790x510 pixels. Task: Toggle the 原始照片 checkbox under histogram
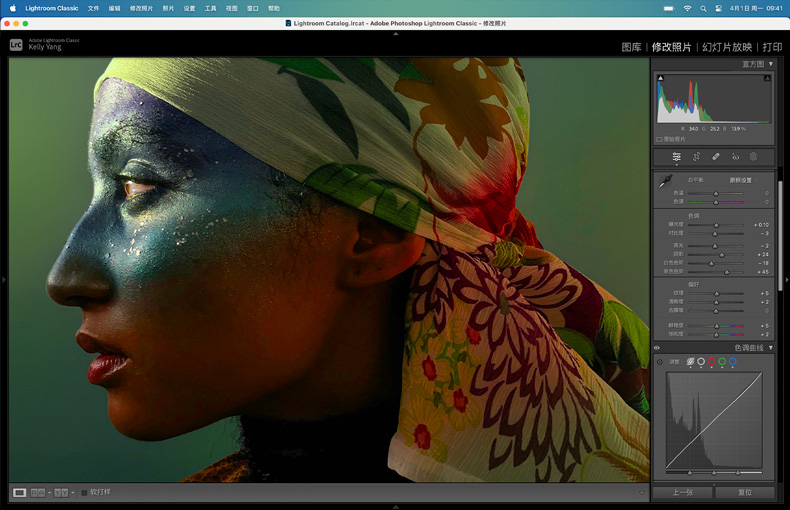pos(659,139)
